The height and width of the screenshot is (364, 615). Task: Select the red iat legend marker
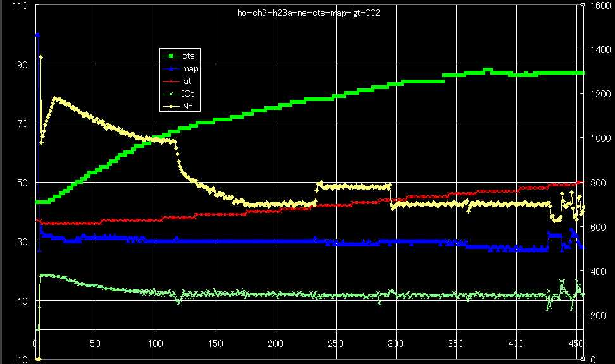(x=171, y=81)
